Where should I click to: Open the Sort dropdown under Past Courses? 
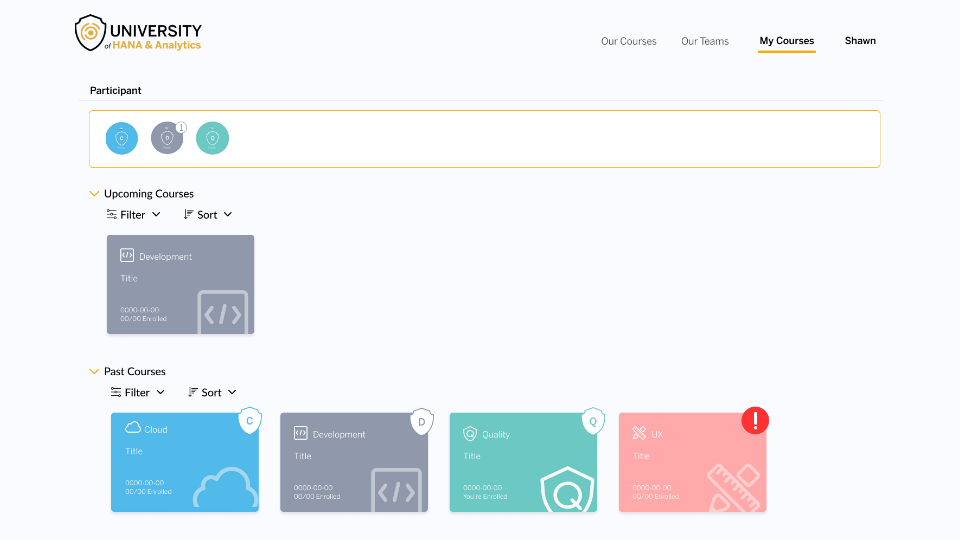(212, 393)
